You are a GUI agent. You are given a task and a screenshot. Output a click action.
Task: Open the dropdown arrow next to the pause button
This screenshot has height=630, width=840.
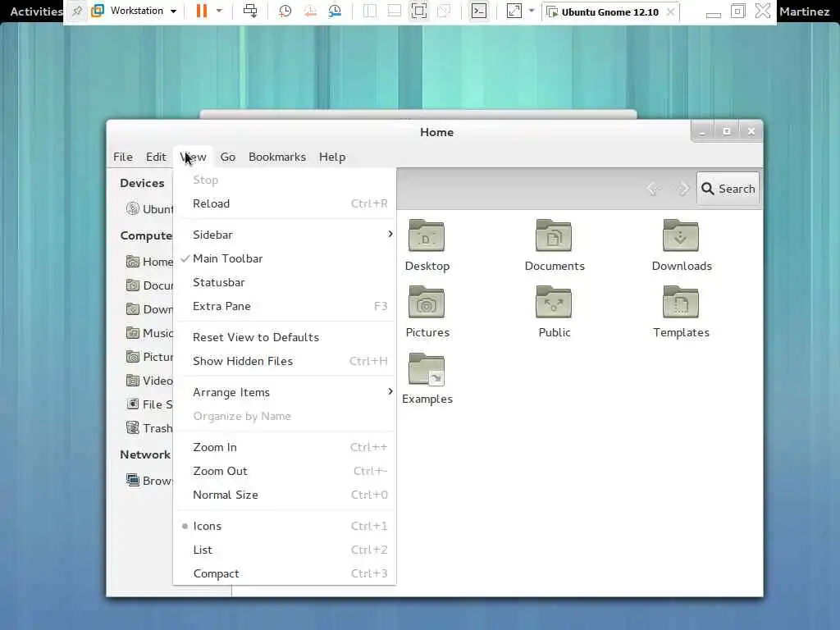tap(219, 11)
